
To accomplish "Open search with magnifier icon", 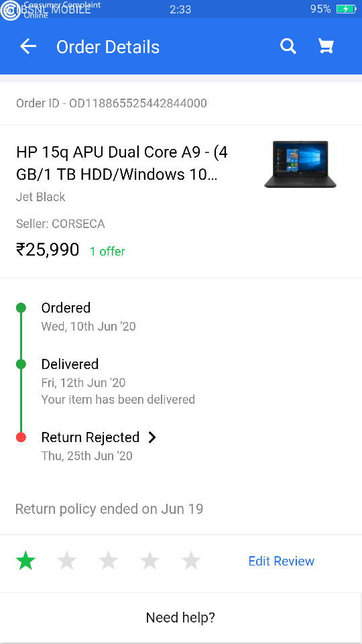I will 288,46.
